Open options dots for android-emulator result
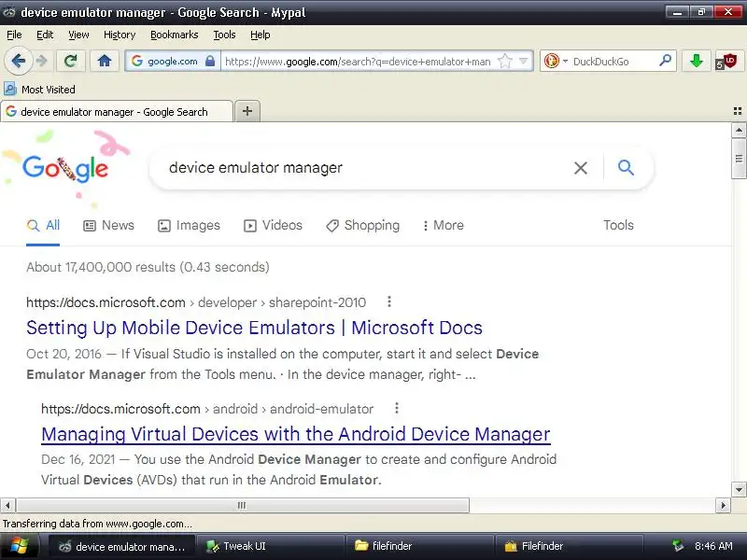Image resolution: width=747 pixels, height=560 pixels. coord(396,408)
